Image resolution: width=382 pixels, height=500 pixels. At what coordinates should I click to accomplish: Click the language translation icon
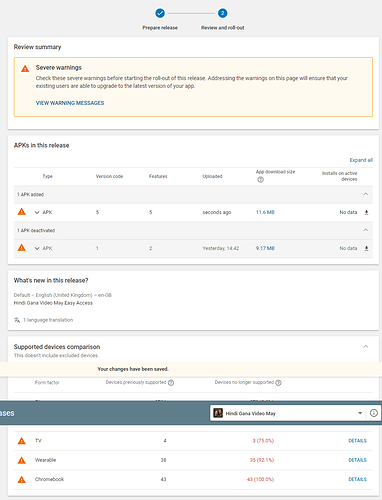coord(17,320)
